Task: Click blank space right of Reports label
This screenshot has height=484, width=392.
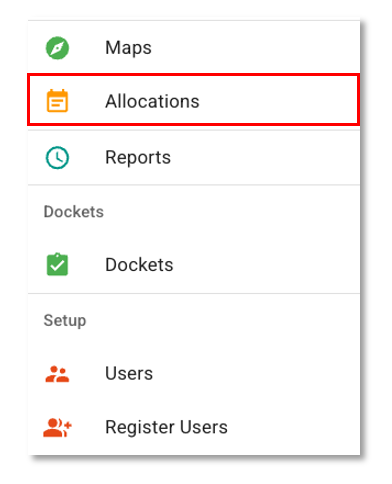Action: click(265, 157)
